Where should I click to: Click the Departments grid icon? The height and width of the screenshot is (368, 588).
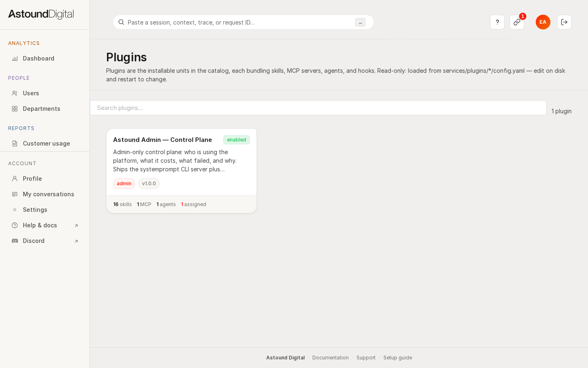pos(15,109)
